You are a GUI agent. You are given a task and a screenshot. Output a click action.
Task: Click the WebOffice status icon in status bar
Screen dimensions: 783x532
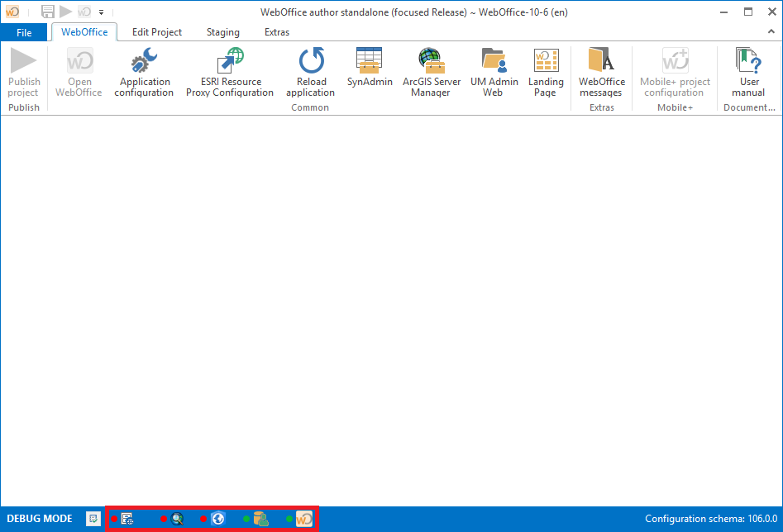coord(304,519)
